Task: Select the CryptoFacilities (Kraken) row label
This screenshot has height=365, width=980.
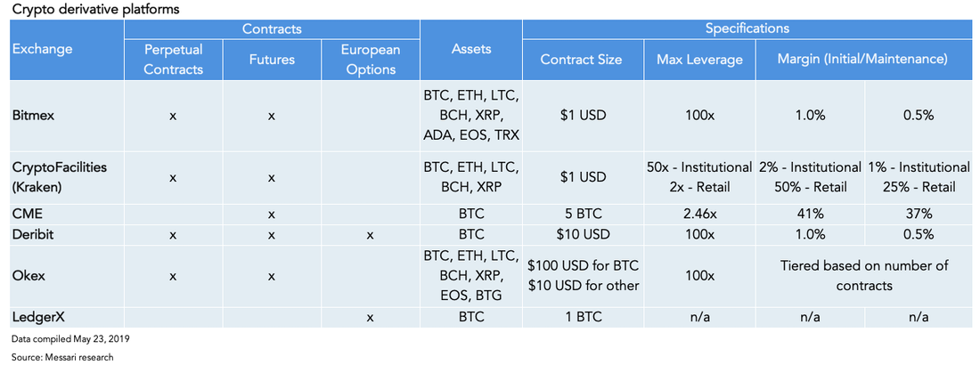Action: click(x=57, y=177)
